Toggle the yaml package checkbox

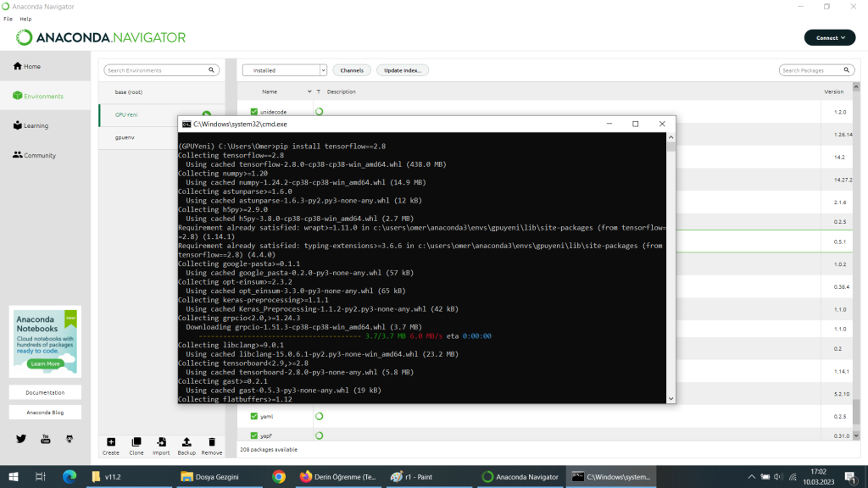point(253,416)
